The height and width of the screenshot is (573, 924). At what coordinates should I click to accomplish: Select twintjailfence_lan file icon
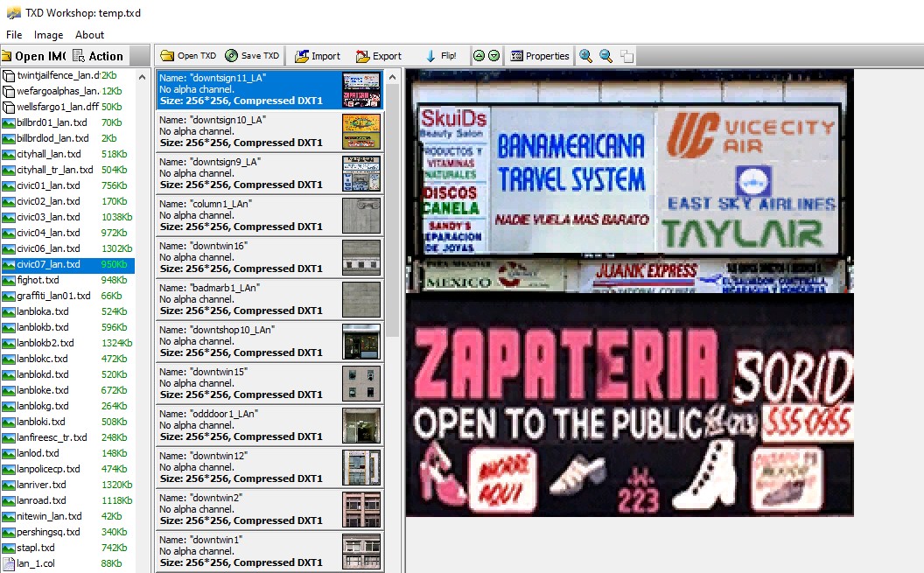8,75
